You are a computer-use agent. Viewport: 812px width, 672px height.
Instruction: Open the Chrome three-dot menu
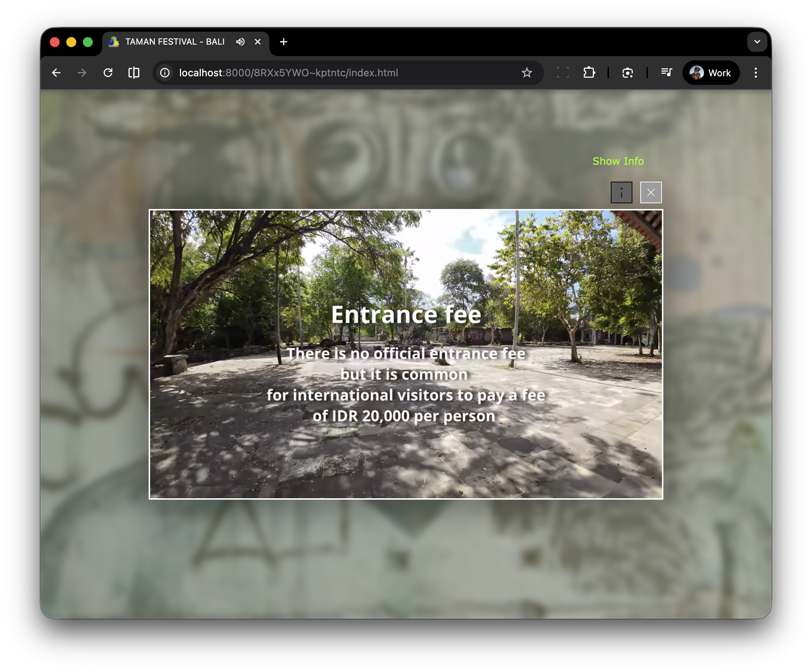coord(755,73)
